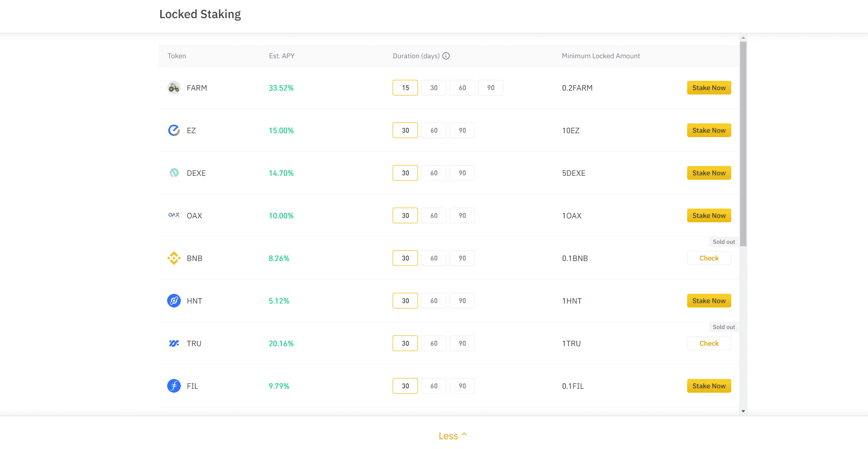Click the FIL Filecoin token icon
The width and height of the screenshot is (868, 449).
174,386
